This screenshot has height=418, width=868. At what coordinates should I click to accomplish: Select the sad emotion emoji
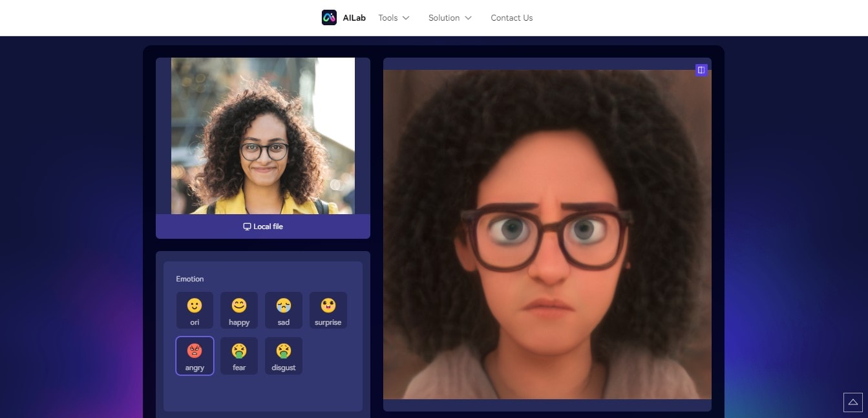tap(284, 310)
